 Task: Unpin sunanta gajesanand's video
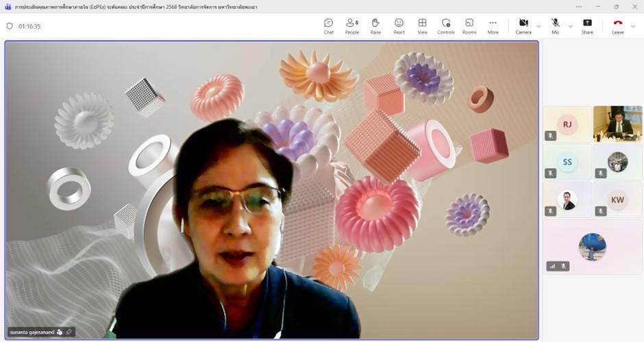(x=69, y=332)
